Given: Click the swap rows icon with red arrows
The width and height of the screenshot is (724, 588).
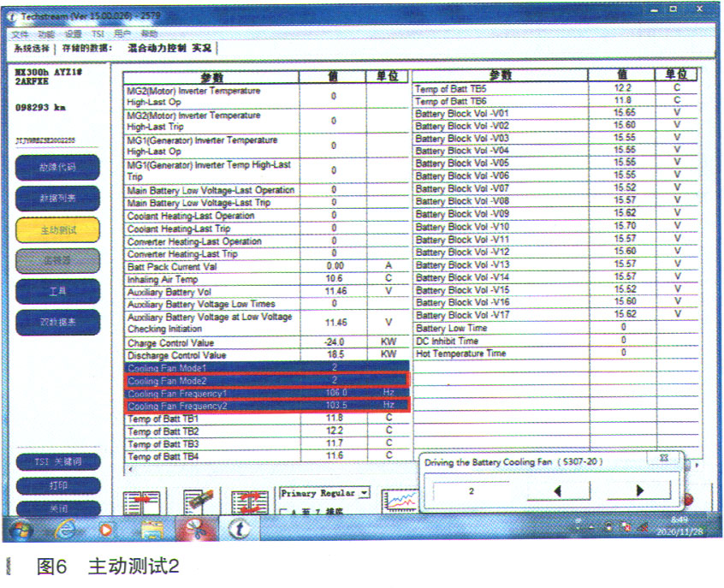Looking at the screenshot, I should [250, 502].
